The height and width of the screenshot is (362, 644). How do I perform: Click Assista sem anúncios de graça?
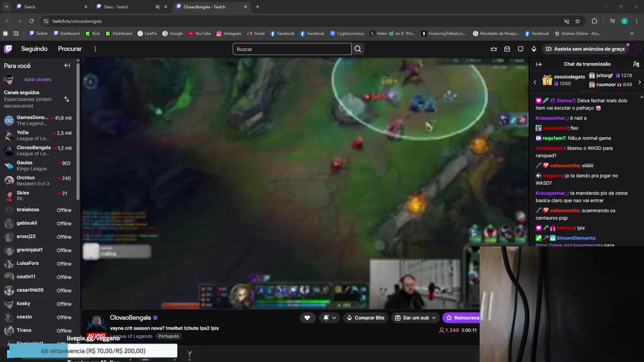click(x=584, y=49)
